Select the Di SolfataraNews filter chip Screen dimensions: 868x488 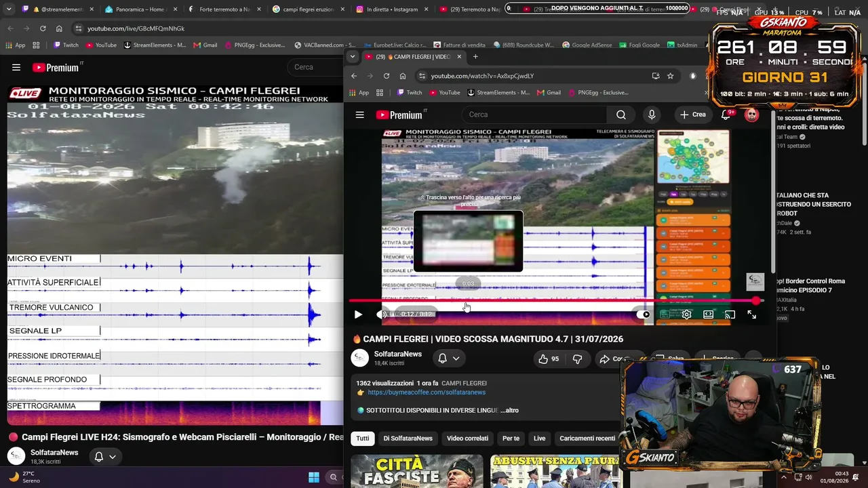pyautogui.click(x=408, y=439)
